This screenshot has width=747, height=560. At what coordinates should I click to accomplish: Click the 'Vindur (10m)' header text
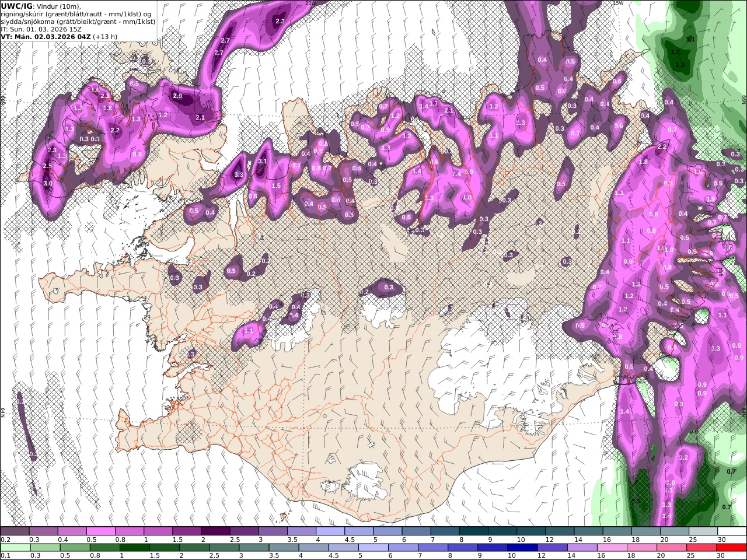pyautogui.click(x=58, y=6)
